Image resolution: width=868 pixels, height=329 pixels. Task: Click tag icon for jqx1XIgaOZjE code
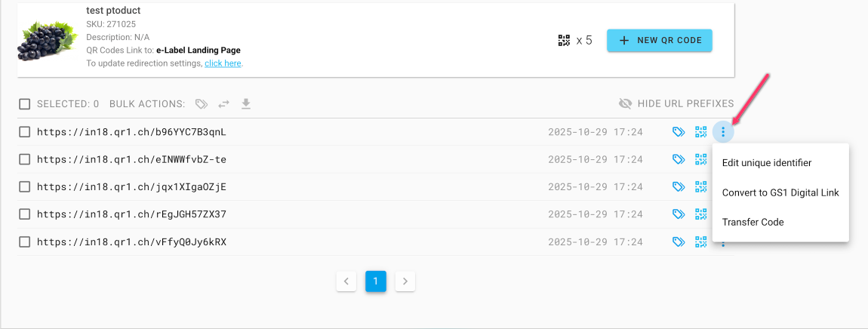tap(679, 186)
